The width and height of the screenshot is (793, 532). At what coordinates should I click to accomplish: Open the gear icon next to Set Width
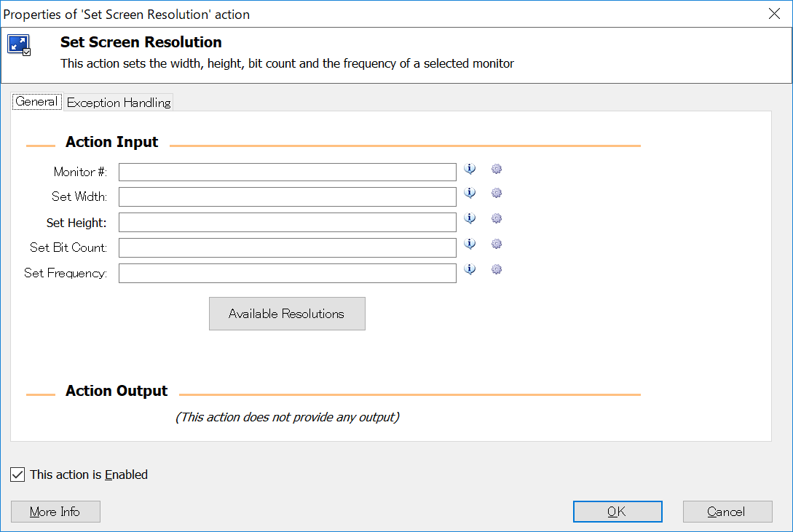pyautogui.click(x=497, y=193)
